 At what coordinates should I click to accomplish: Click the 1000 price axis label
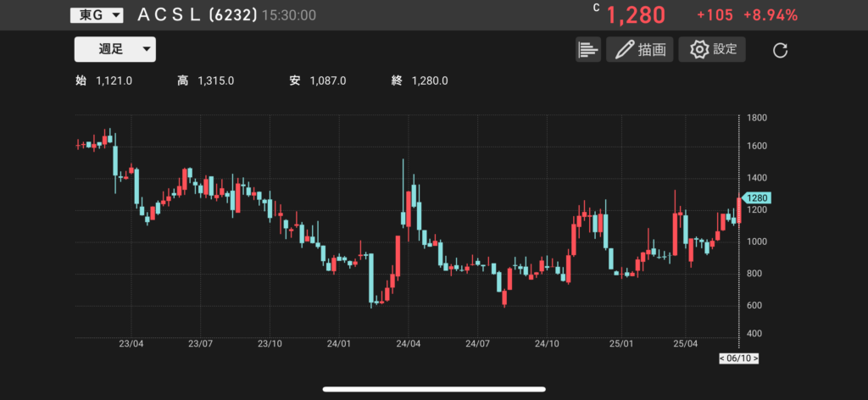756,242
